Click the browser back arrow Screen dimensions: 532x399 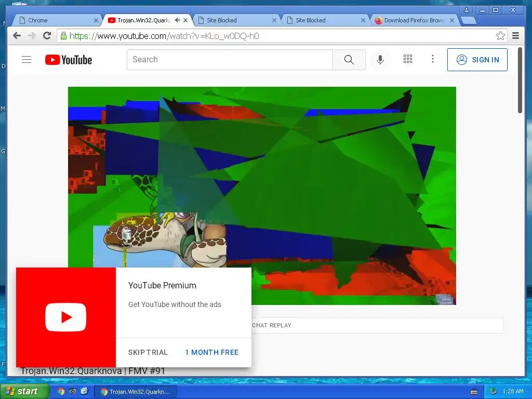[x=17, y=36]
